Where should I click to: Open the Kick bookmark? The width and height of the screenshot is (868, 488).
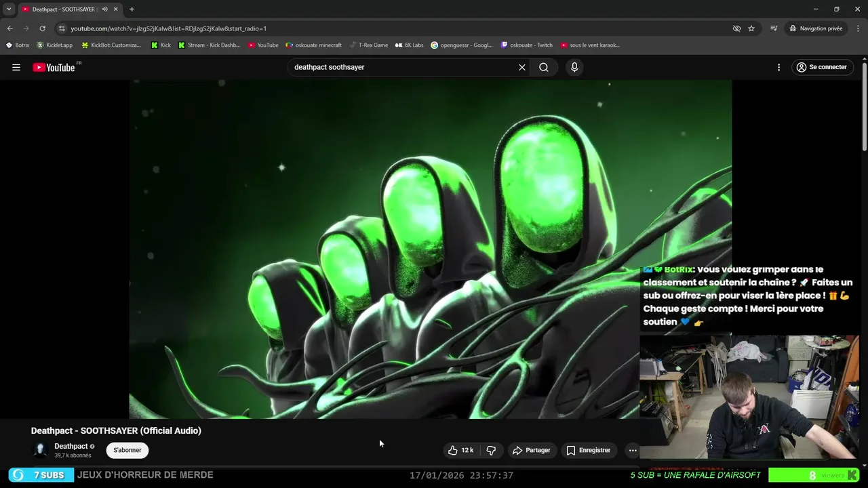tap(161, 45)
